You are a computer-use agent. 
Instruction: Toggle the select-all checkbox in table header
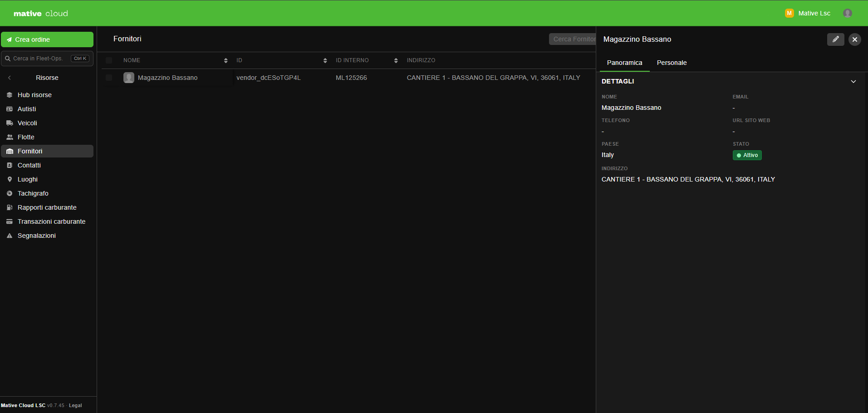coord(109,60)
